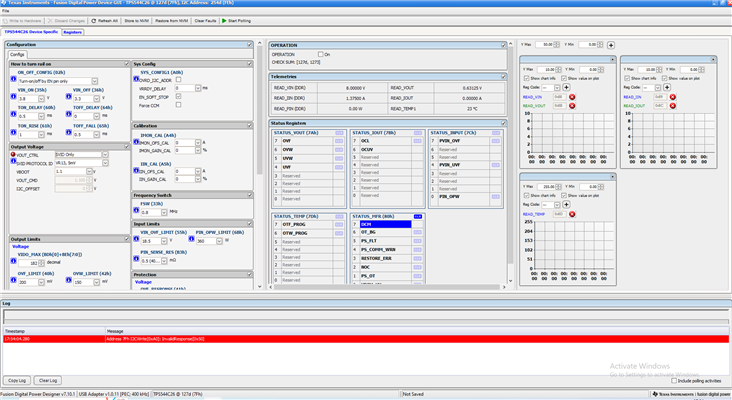Click plus icon in the READ_TEMP chart panel
Screen dimensions: 732x400
(566, 204)
